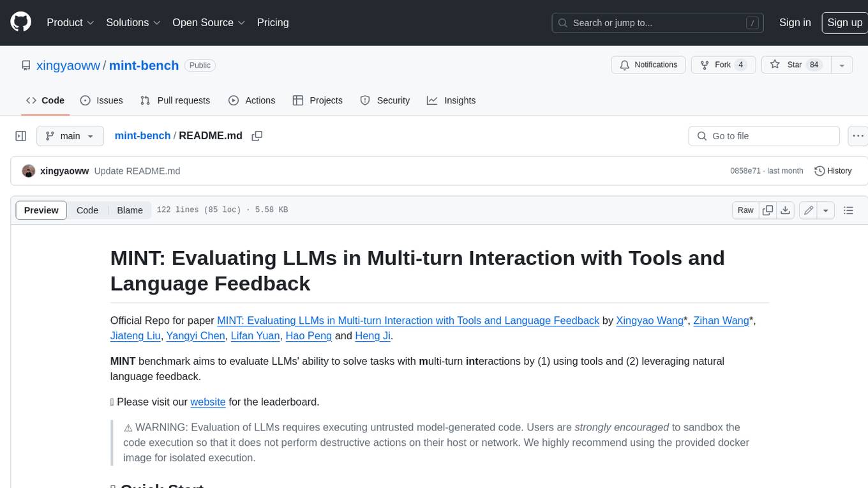Click the commit author xingyaoww
This screenshot has height=488, width=868.
64,171
